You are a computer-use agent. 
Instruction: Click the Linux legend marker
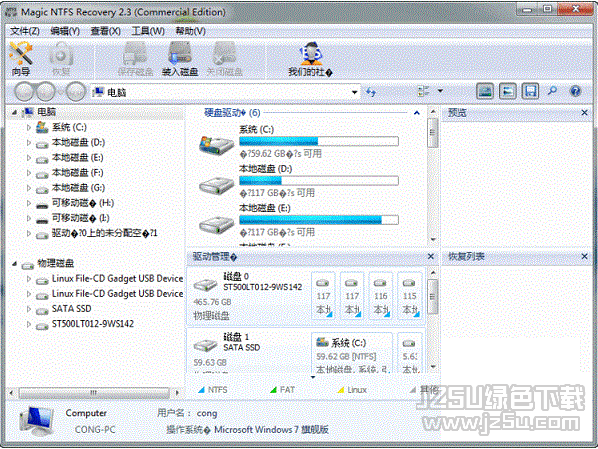tap(341, 390)
